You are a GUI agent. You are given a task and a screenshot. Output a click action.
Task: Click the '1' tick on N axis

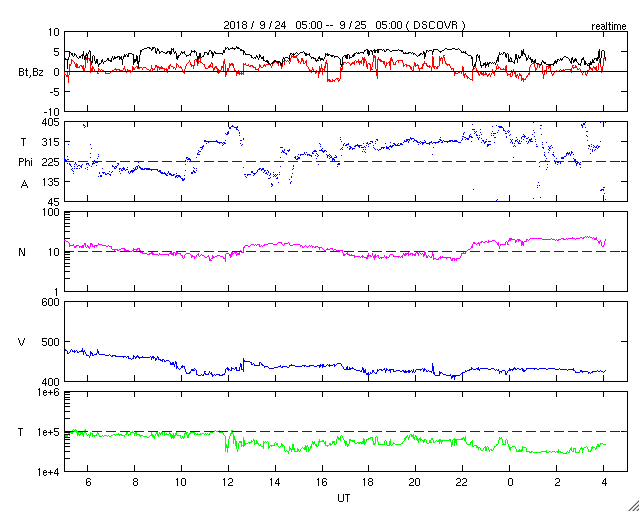pos(57,292)
